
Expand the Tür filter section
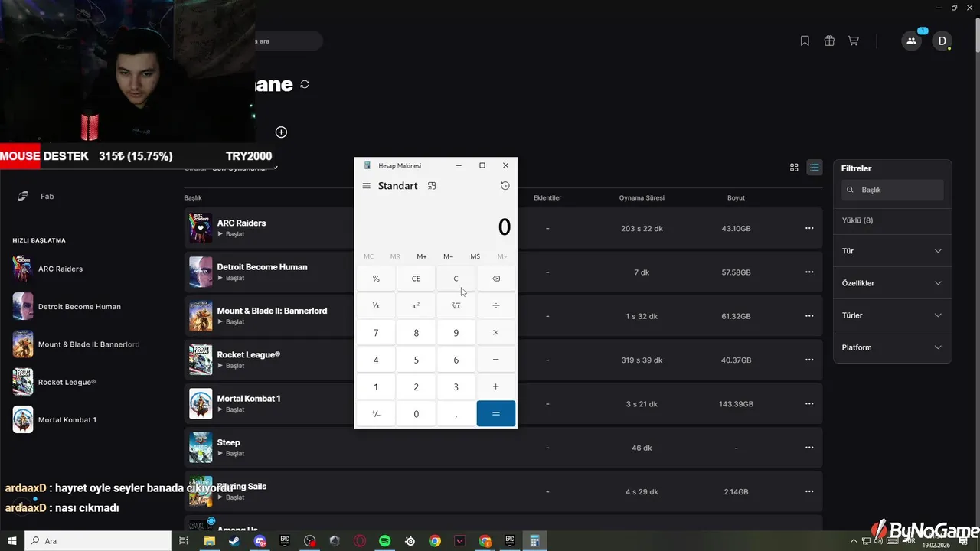(893, 251)
